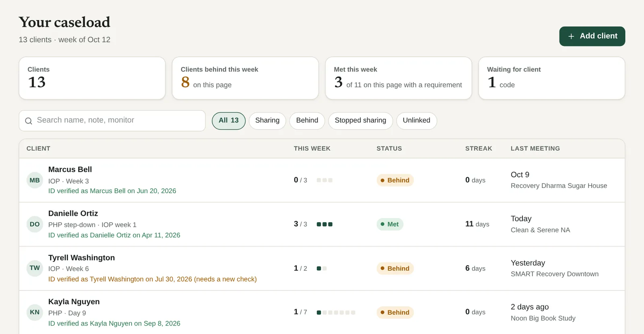The width and height of the screenshot is (644, 334).
Task: Click Clean & Serene NA meeting
Action: pyautogui.click(x=541, y=230)
